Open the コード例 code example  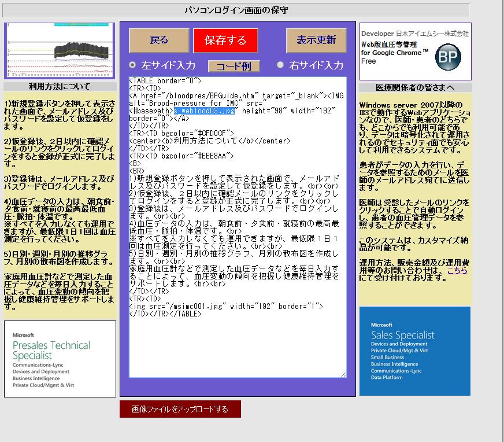(234, 65)
